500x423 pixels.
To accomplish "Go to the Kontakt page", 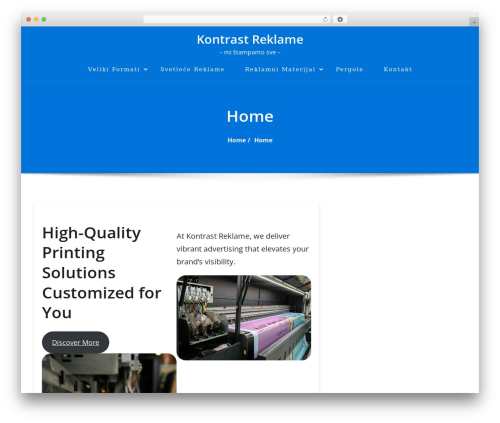I will click(398, 69).
